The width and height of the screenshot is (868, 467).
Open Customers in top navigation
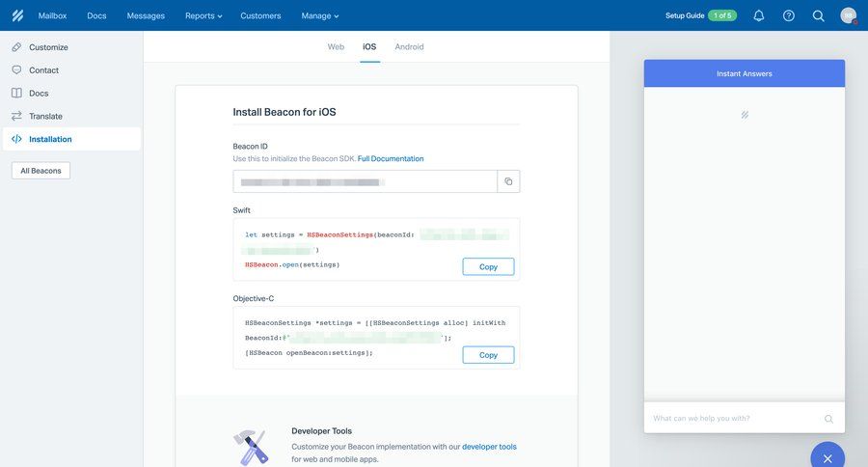260,15
